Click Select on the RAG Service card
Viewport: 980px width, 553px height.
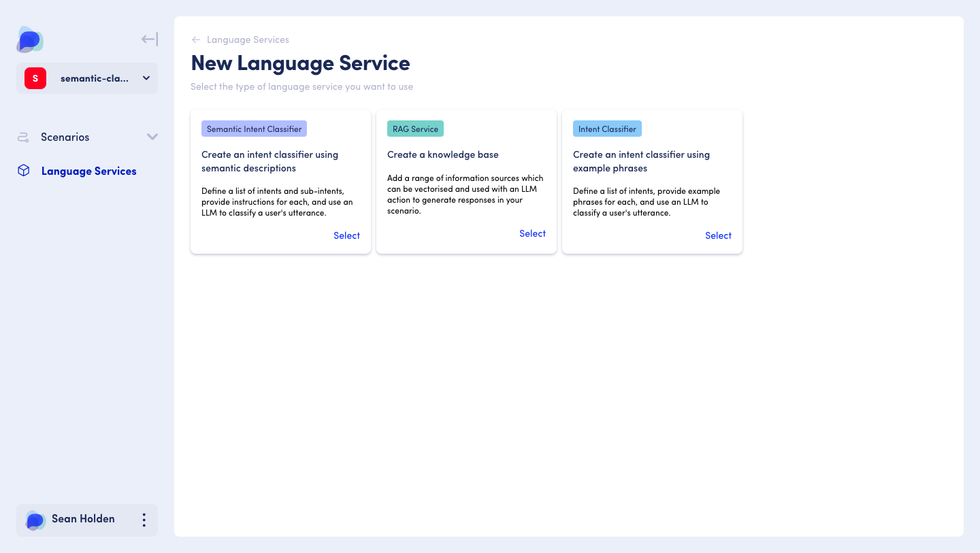pos(532,233)
